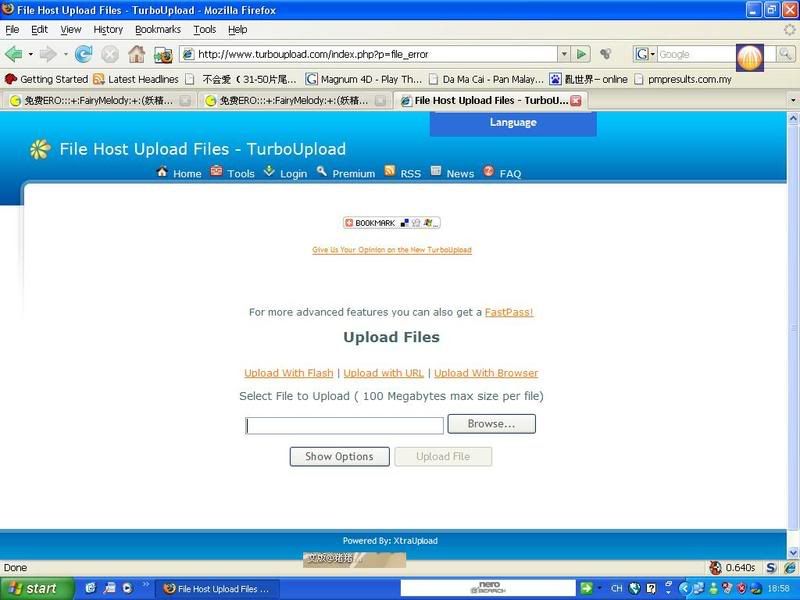Expand the Quick Launch overflow chevron
This screenshot has width=800, height=600.
pos(145,584)
